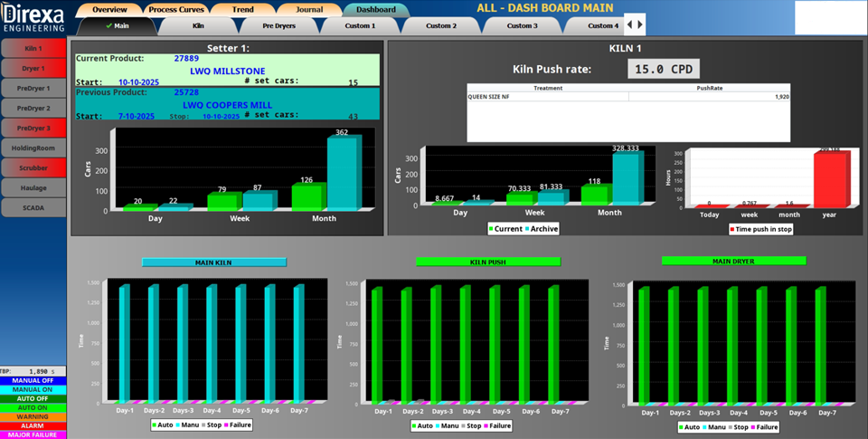Click the WARNING legend swatch

33,417
